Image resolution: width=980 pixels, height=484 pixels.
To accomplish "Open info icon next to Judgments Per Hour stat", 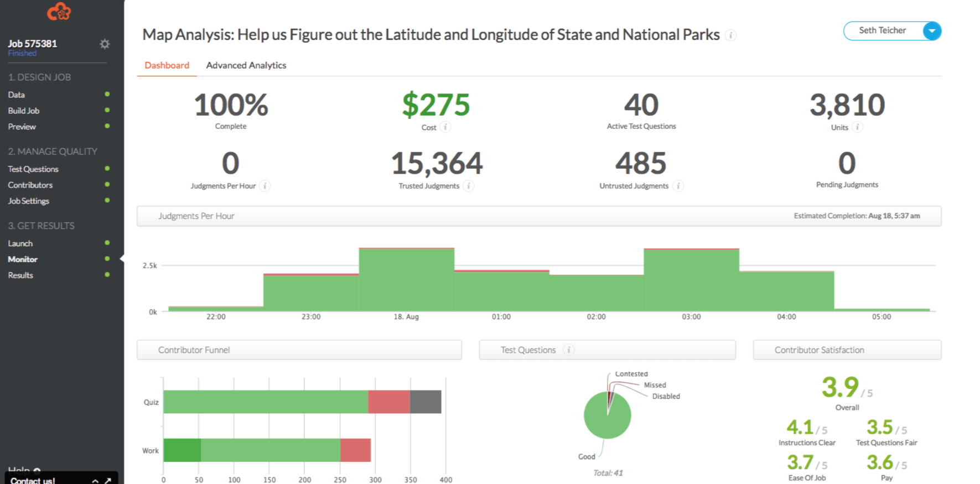I will coord(265,186).
